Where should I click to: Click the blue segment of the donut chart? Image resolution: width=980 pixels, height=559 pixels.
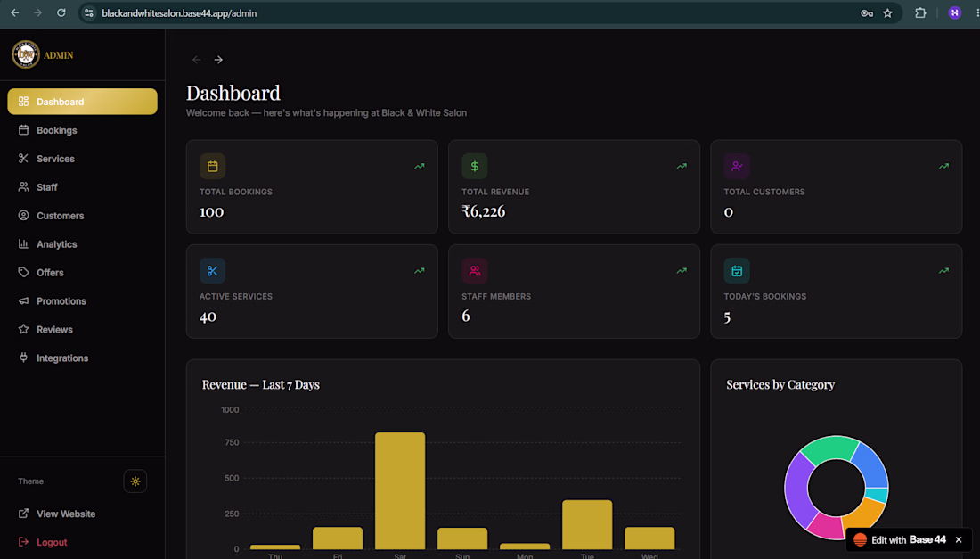(x=872, y=466)
